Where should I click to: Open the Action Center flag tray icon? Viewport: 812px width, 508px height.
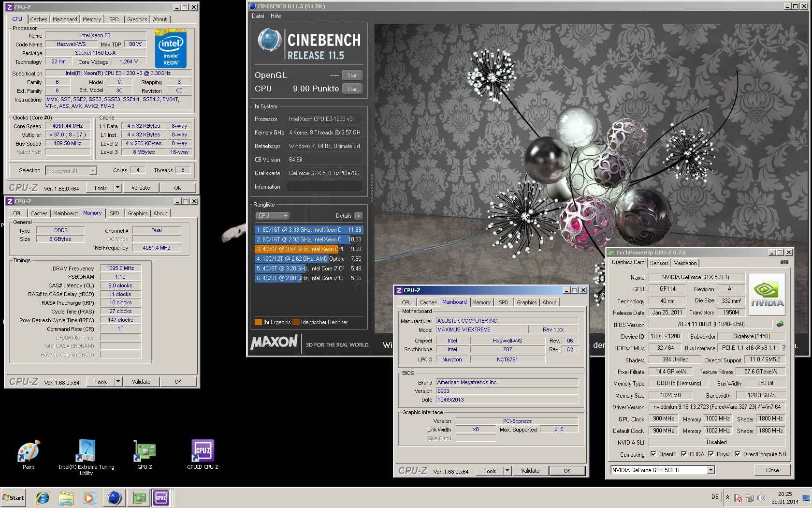738,498
